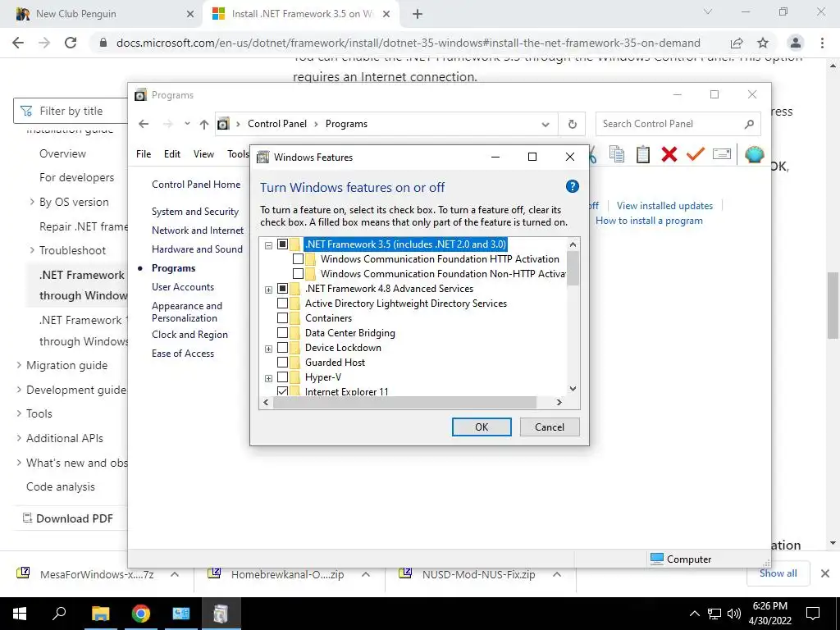This screenshot has width=840, height=630.
Task: Open recent locations dropdown arrow
Action: (187, 124)
